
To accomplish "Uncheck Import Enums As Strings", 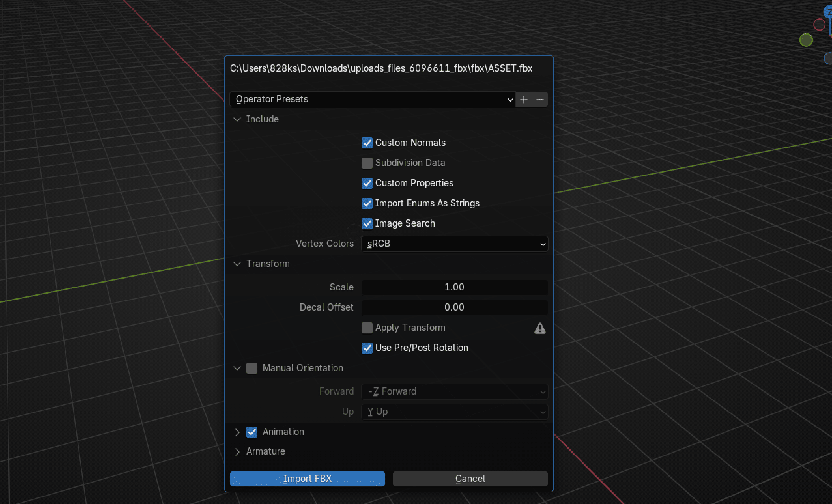I will point(367,203).
